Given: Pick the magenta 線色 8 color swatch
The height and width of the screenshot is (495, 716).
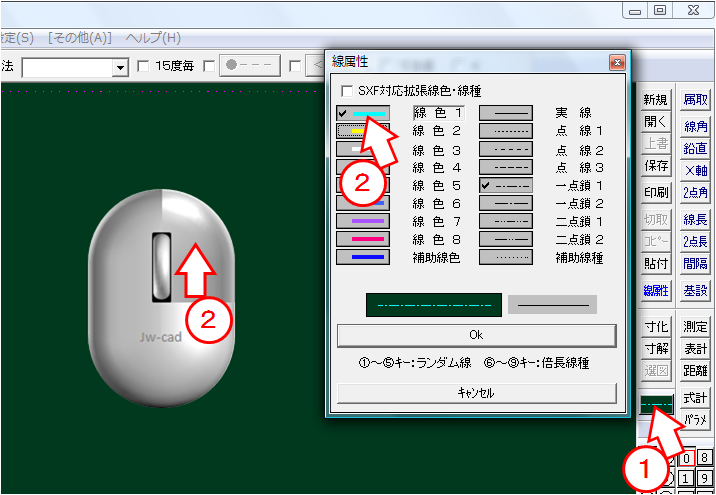Looking at the screenshot, I should click(x=362, y=239).
